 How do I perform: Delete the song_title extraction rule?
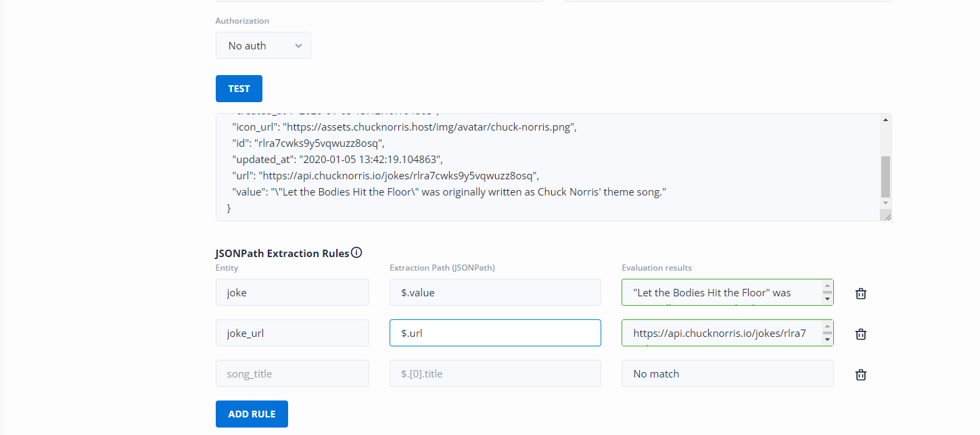coord(861,374)
